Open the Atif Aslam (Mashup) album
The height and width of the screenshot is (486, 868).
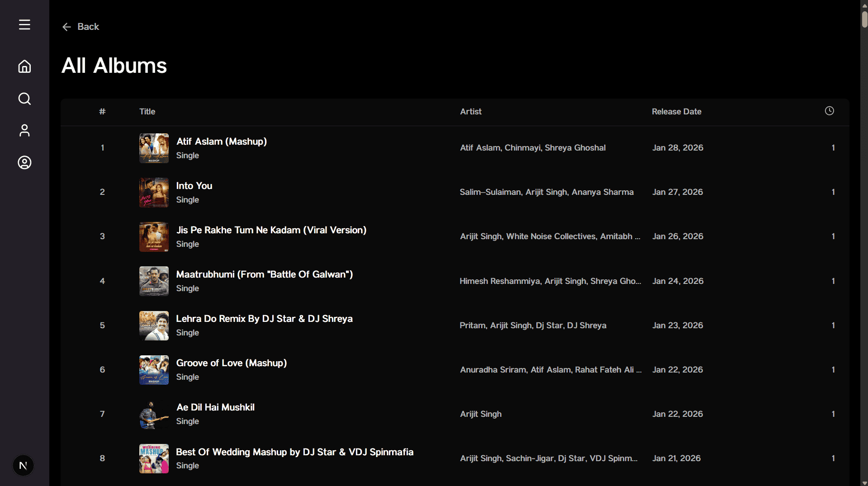pyautogui.click(x=221, y=142)
